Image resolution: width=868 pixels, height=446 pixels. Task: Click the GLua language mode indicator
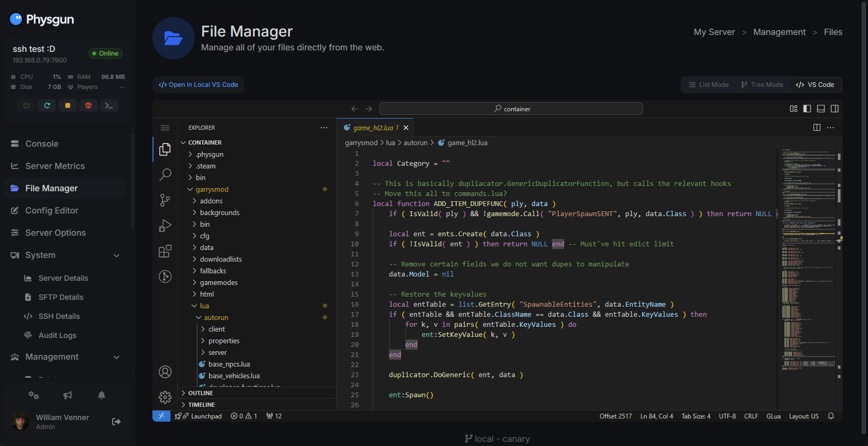773,416
